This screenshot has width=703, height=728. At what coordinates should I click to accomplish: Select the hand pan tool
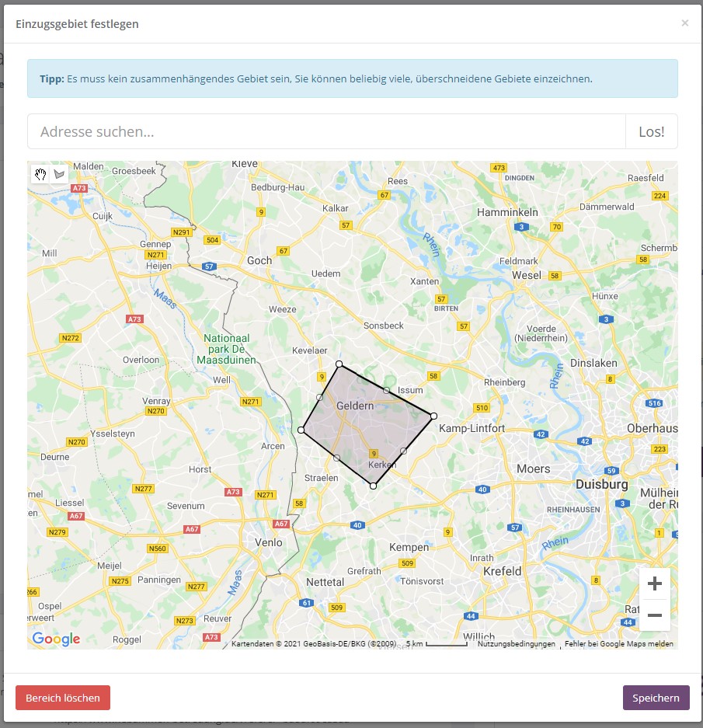pyautogui.click(x=40, y=175)
